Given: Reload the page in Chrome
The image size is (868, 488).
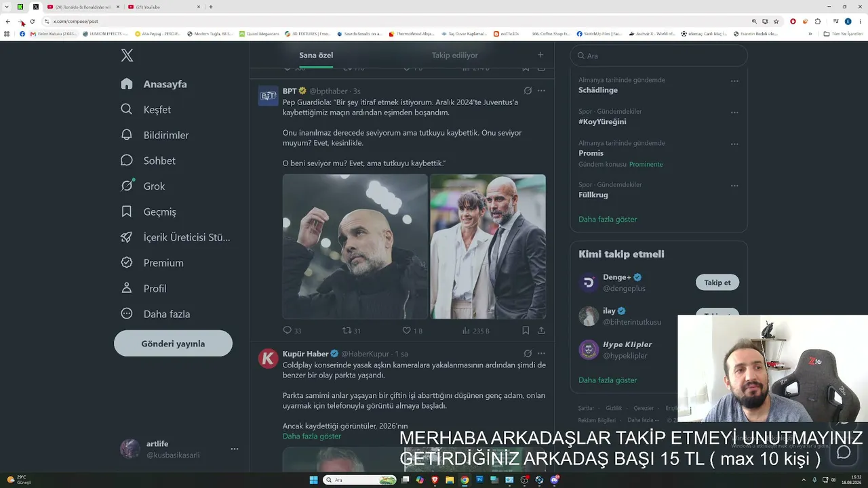Looking at the screenshot, I should (32, 21).
